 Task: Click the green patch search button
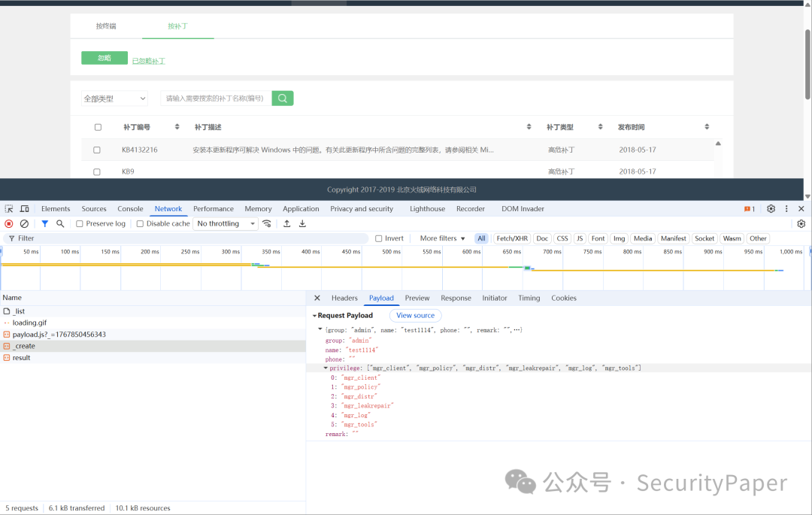click(283, 98)
